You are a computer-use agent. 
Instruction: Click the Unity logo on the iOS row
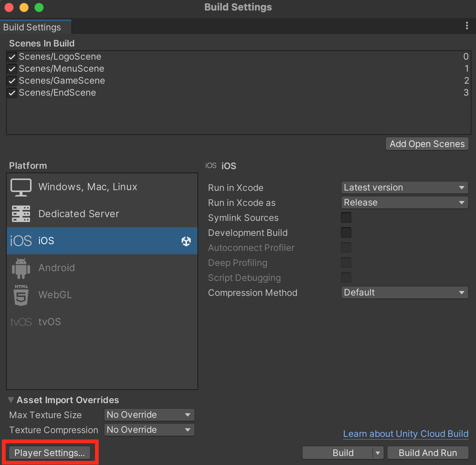tap(186, 241)
